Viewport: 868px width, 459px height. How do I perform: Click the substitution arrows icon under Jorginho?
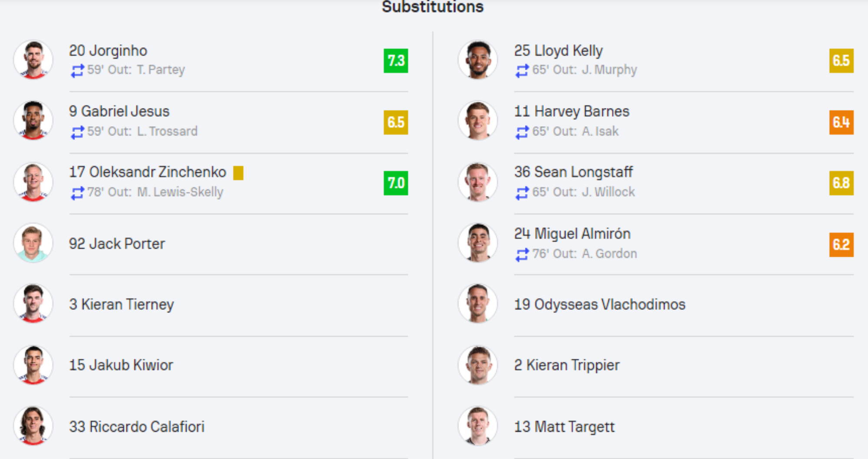pos(77,70)
